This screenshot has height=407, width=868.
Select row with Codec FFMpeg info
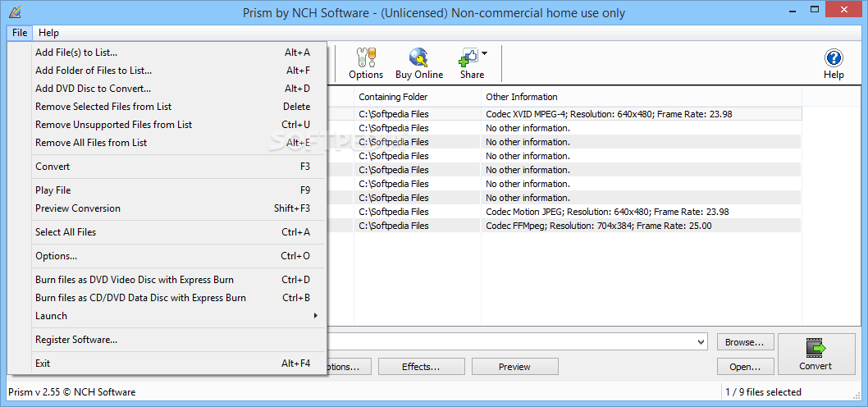click(564, 226)
